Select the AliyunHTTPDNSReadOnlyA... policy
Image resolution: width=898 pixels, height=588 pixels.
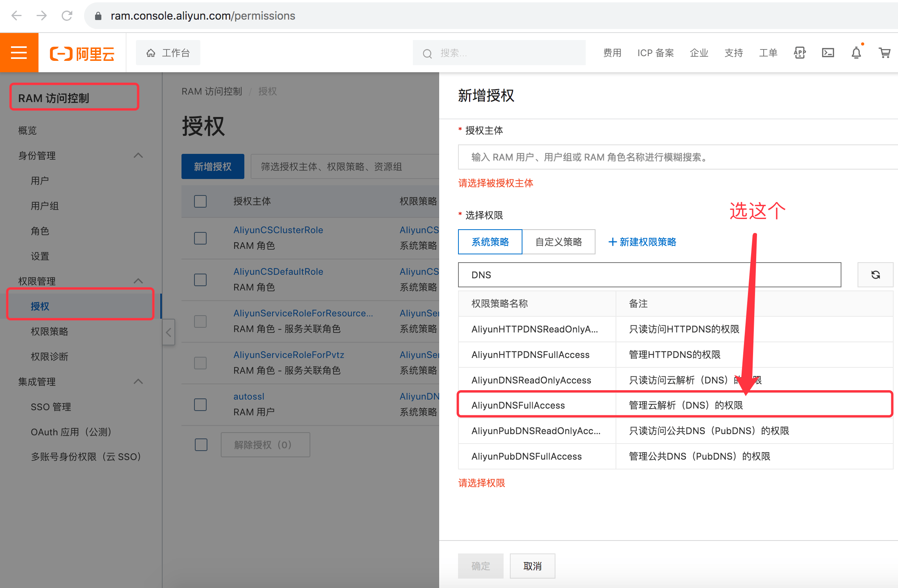pos(675,329)
